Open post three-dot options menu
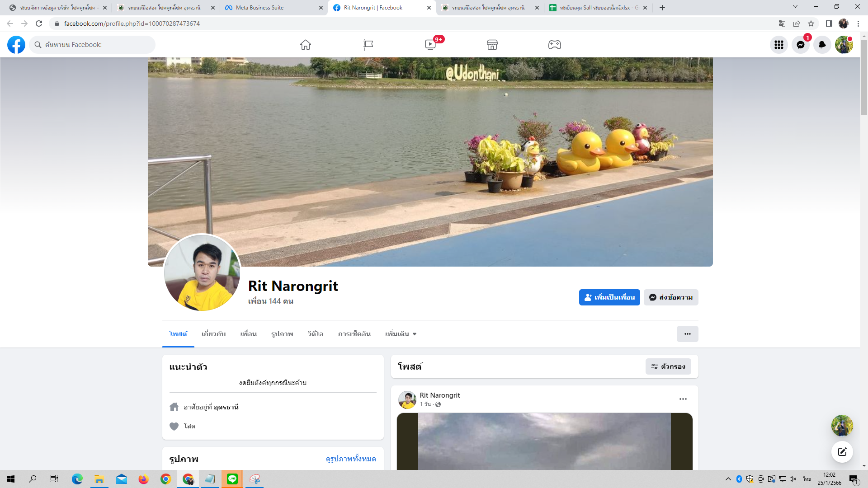The image size is (868, 488). coord(683,399)
